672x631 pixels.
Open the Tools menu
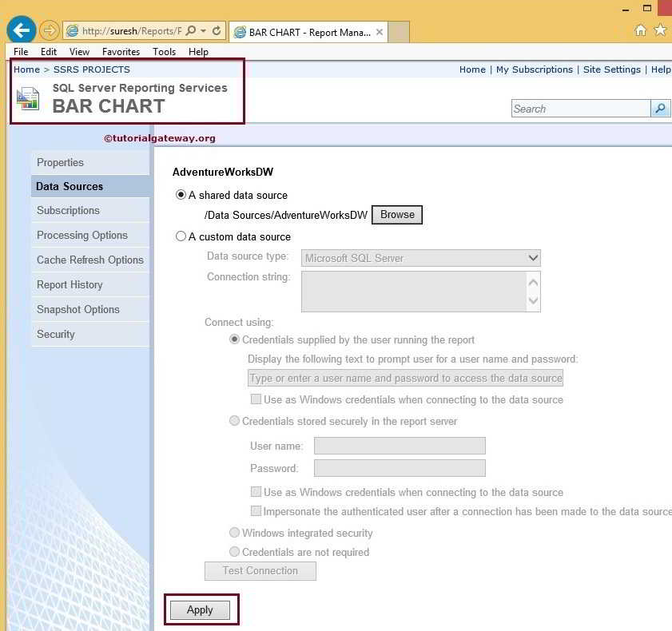(x=164, y=52)
